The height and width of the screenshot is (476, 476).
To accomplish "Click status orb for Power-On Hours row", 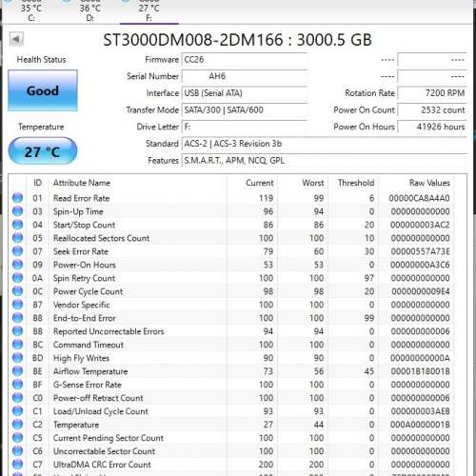I will [18, 265].
